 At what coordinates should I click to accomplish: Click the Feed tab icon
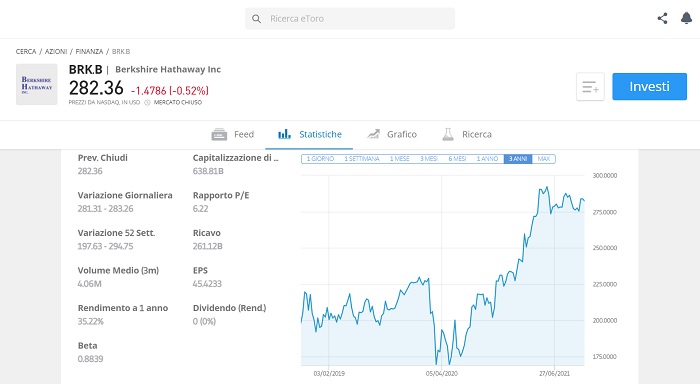tap(219, 134)
